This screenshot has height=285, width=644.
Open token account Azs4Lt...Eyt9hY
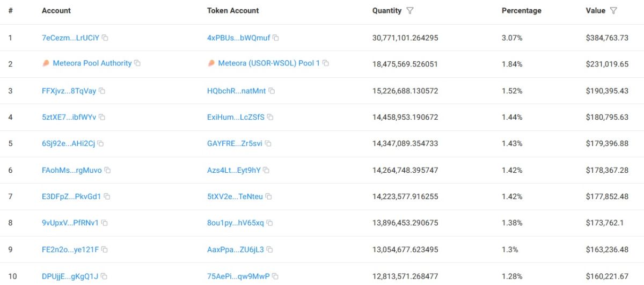(233, 170)
